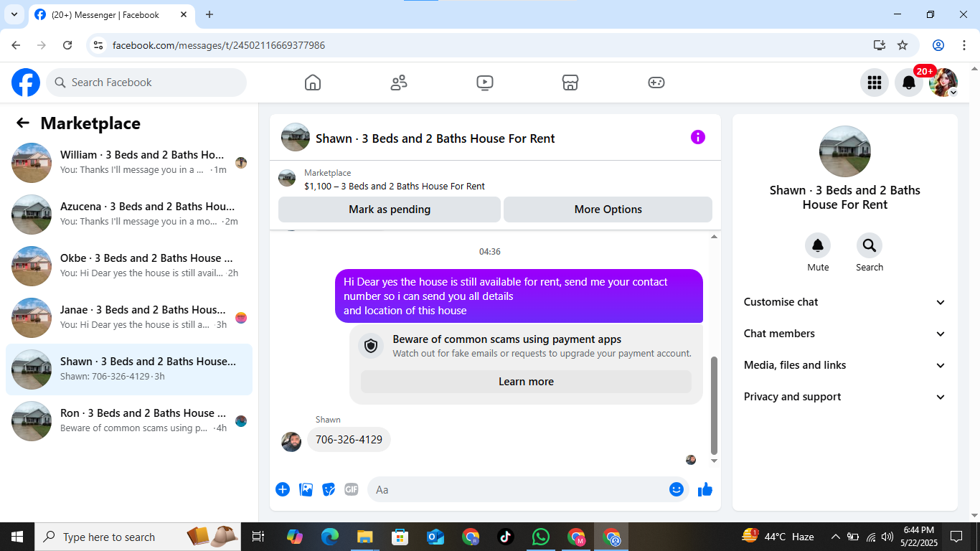Screen dimensions: 980x551
Task: Click scroll-down arrow of message pane
Action: pos(714,461)
